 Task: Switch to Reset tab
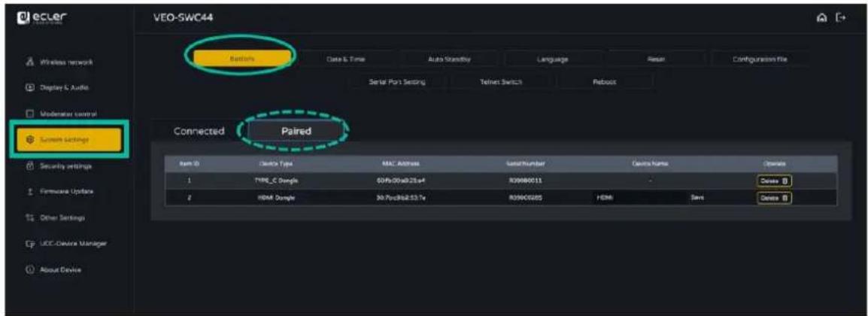click(x=657, y=58)
